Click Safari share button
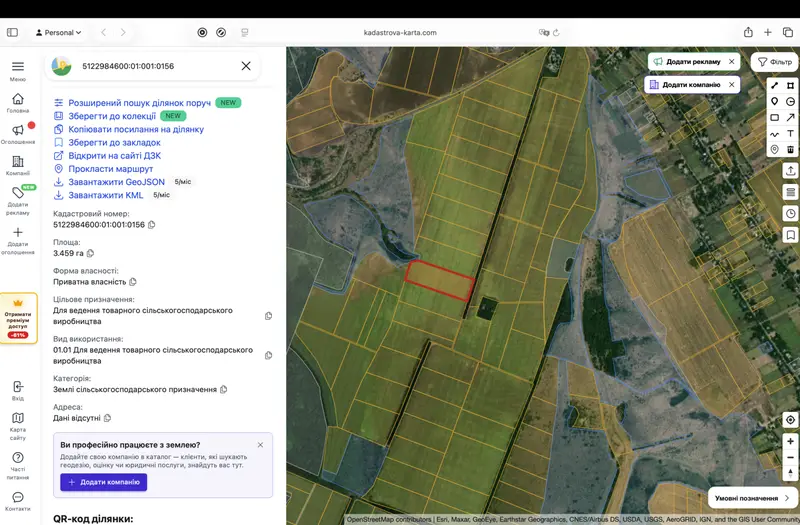This screenshot has height=525, width=800. coord(748,32)
